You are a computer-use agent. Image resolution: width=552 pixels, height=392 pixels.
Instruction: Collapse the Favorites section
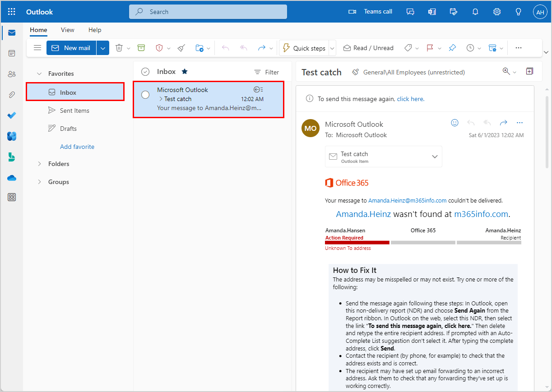click(x=39, y=74)
